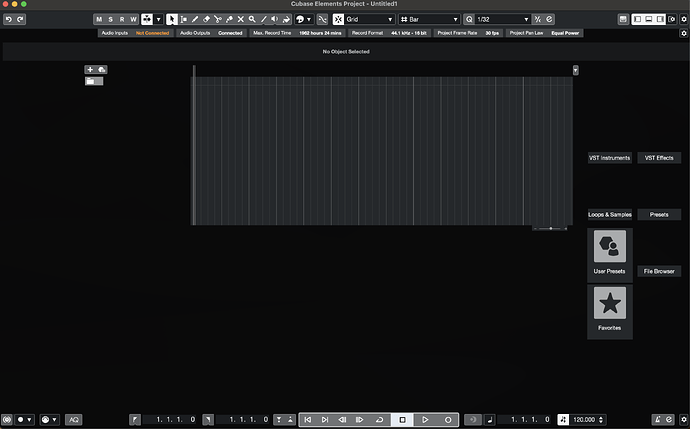Viewport: 690px width, 429px height.
Task: Select the Glue tool
Action: [x=229, y=19]
